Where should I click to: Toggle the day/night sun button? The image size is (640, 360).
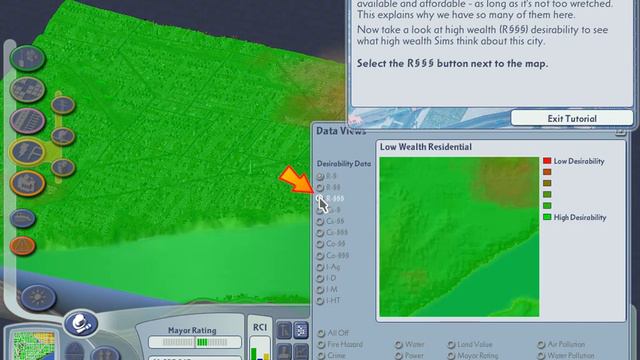click(x=38, y=298)
